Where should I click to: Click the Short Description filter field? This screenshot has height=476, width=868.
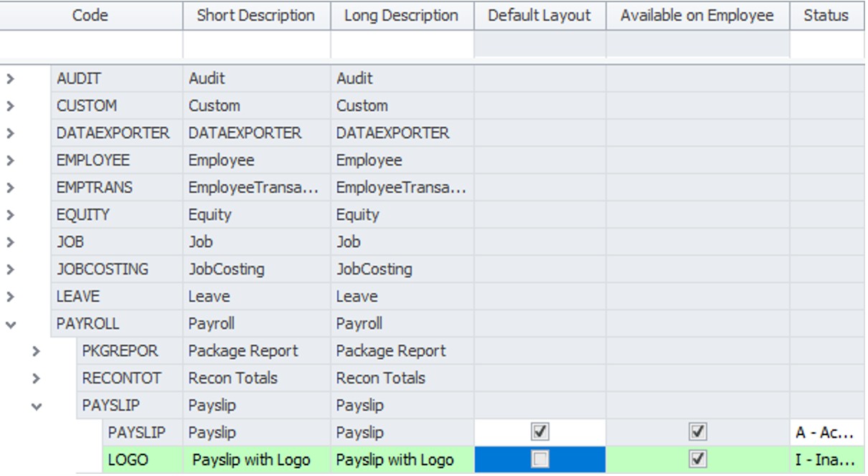[256, 44]
